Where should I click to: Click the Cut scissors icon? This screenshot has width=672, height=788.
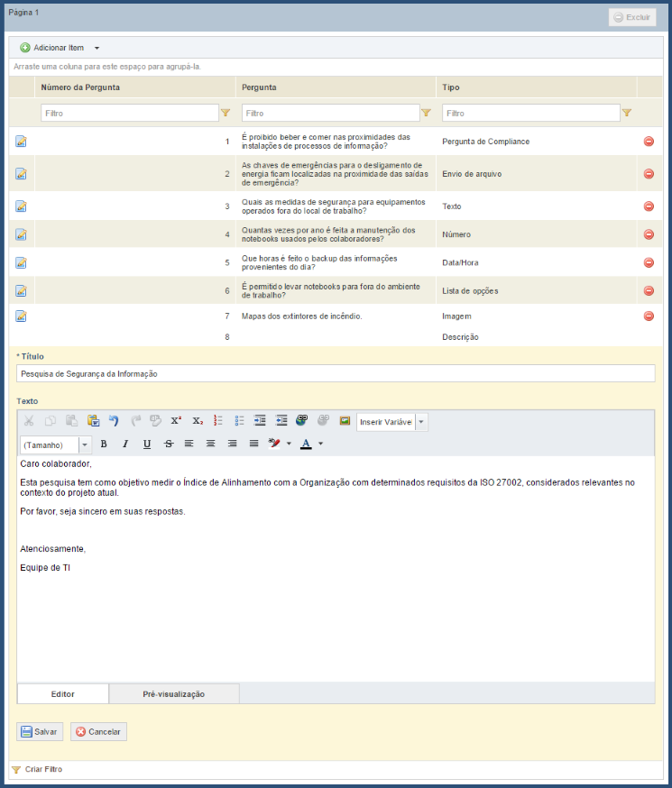[29, 421]
